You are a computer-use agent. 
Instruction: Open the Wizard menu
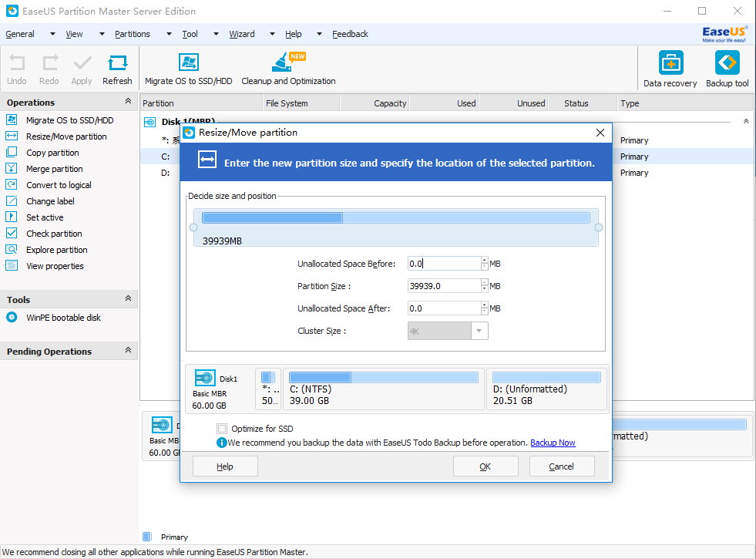point(241,34)
